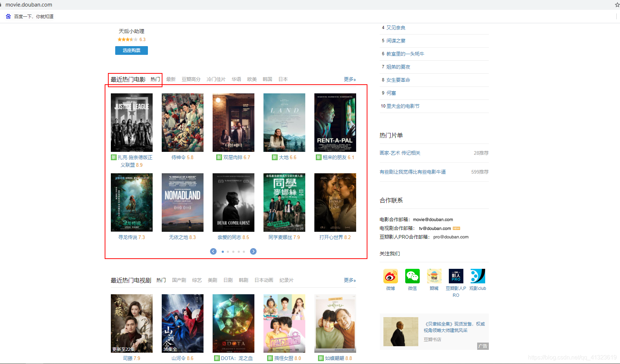Switch to 冷门佳片 movie tab

coord(216,79)
